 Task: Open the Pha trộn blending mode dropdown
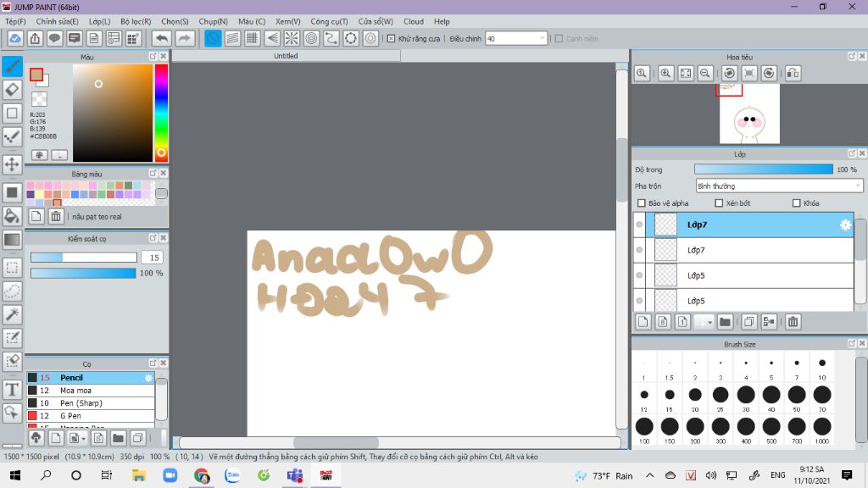coord(780,186)
